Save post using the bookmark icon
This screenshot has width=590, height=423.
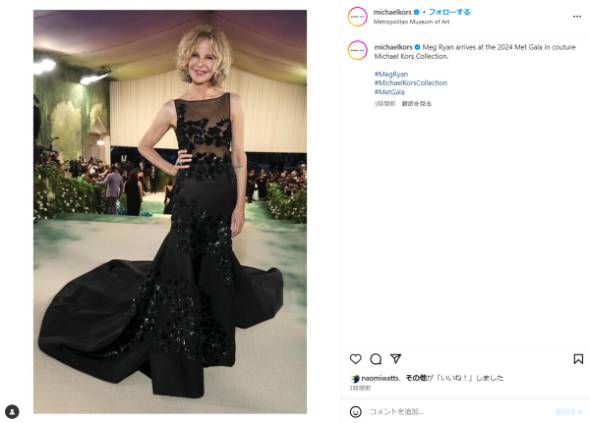(578, 359)
